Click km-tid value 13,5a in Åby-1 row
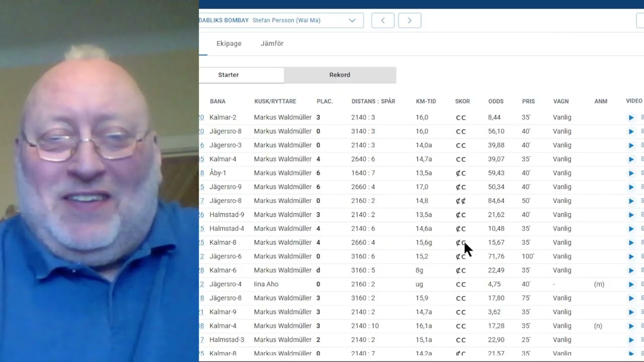Viewport: 644px width, 362px height. pos(424,173)
